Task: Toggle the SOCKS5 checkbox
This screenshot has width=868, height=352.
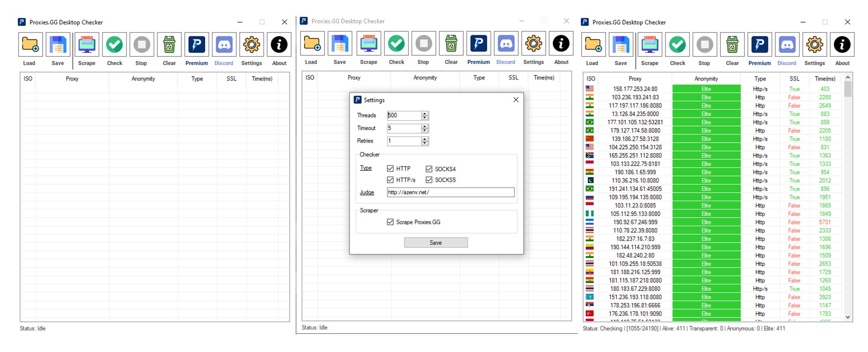Action: coord(429,179)
